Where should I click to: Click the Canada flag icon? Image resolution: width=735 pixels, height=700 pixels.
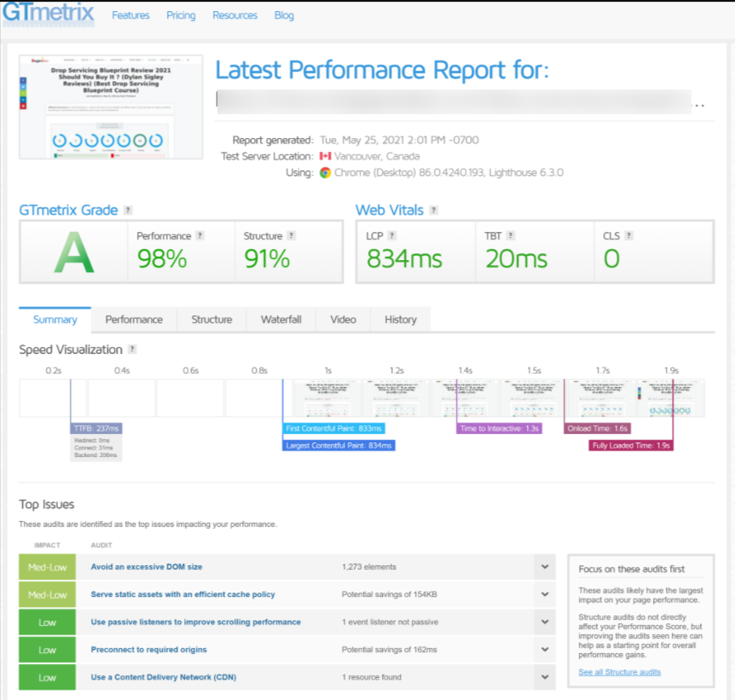(326, 156)
